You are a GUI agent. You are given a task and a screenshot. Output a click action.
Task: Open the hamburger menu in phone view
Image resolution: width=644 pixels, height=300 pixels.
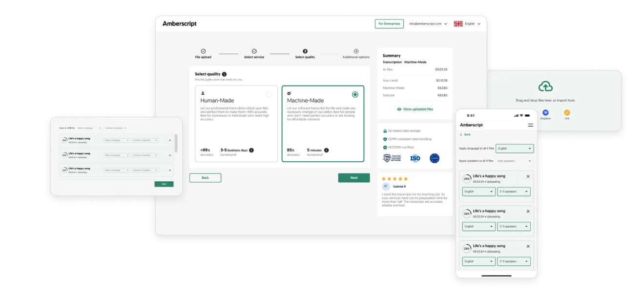click(x=531, y=125)
